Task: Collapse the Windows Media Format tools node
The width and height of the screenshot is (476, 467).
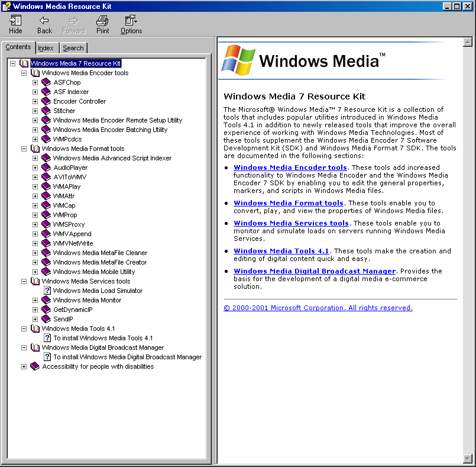Action: point(24,149)
